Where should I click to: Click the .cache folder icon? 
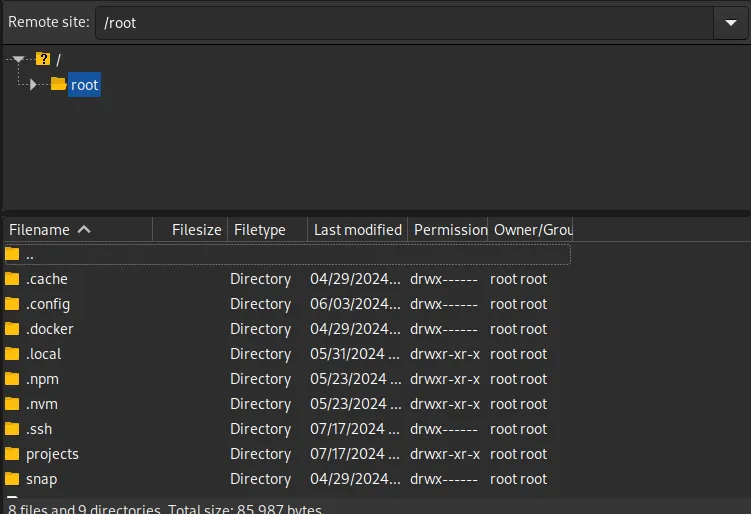[12, 279]
